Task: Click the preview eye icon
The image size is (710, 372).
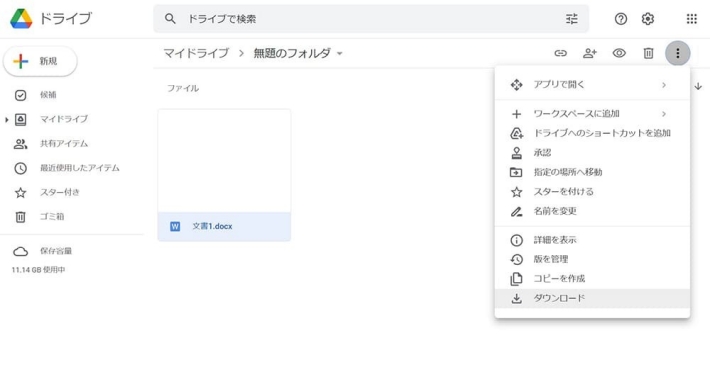Action: [x=619, y=53]
